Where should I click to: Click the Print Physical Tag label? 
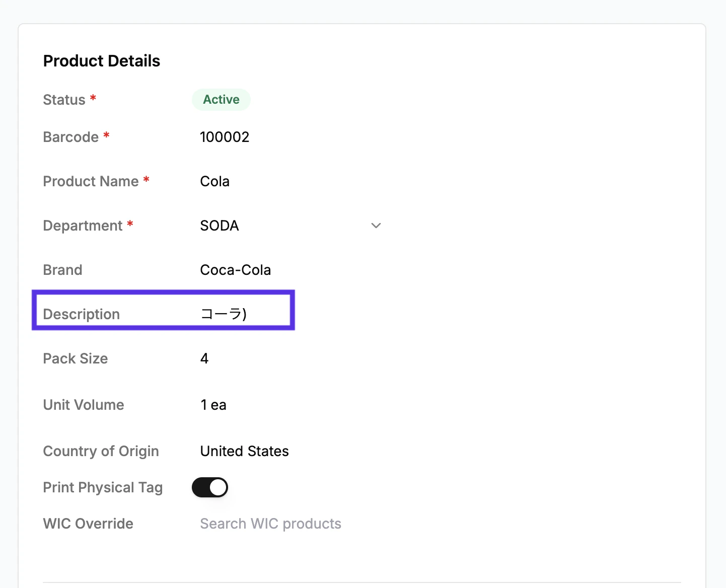tap(103, 487)
